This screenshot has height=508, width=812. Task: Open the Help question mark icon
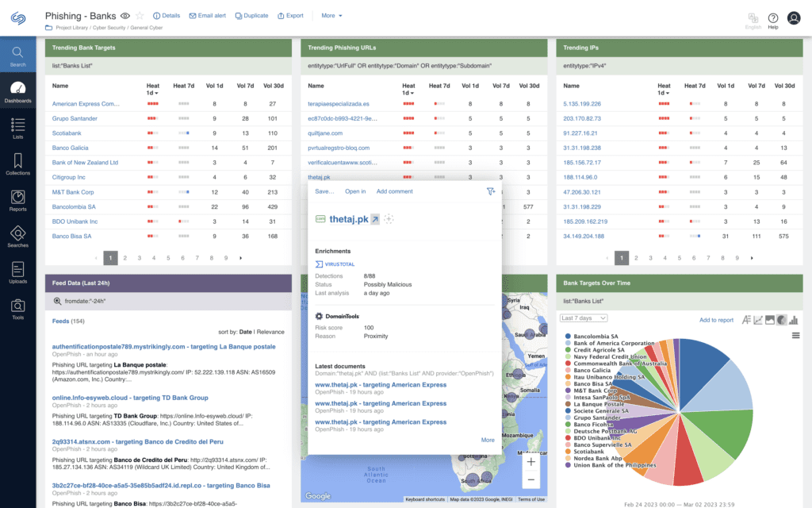pyautogui.click(x=772, y=20)
